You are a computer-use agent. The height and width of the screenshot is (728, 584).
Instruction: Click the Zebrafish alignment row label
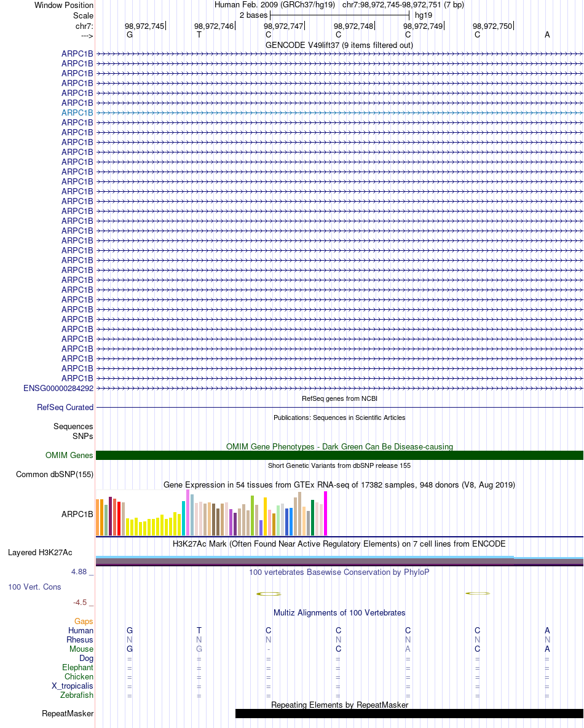pos(77,695)
